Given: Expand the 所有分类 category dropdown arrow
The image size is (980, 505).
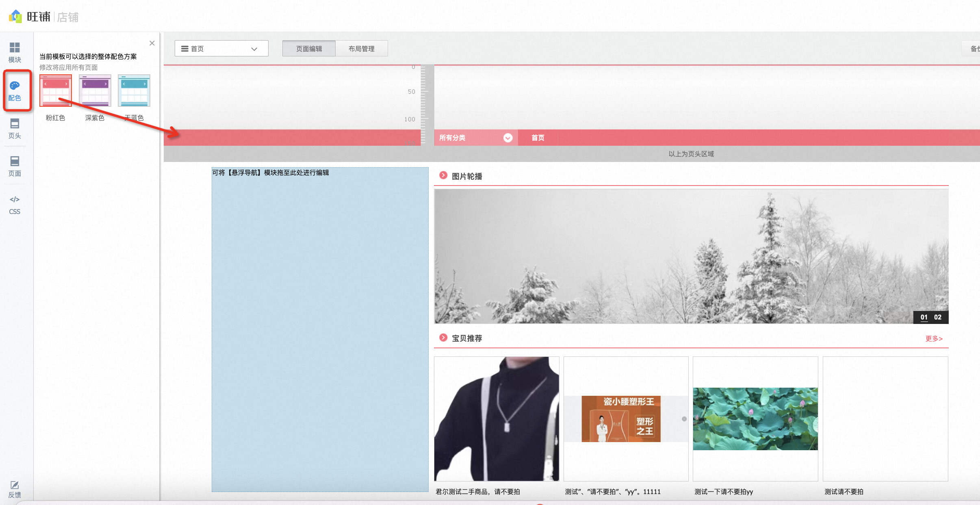Looking at the screenshot, I should point(508,138).
